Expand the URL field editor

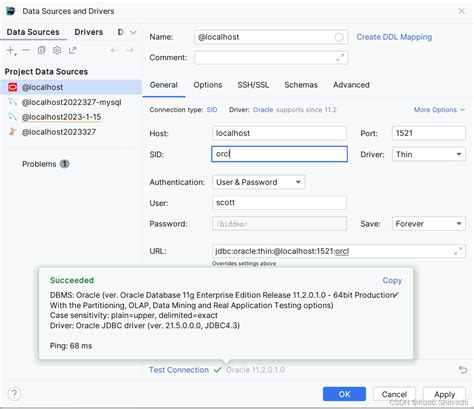tap(458, 251)
